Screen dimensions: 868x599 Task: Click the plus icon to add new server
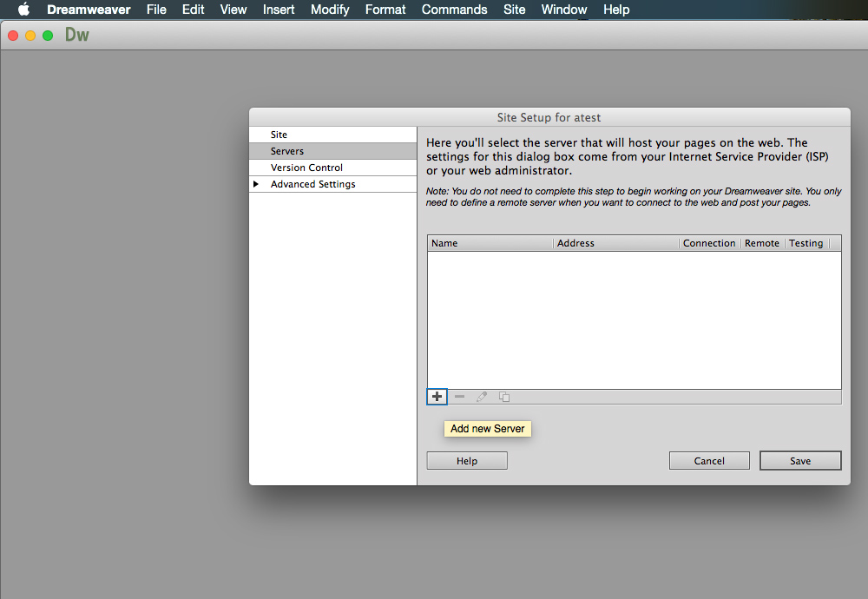click(437, 397)
